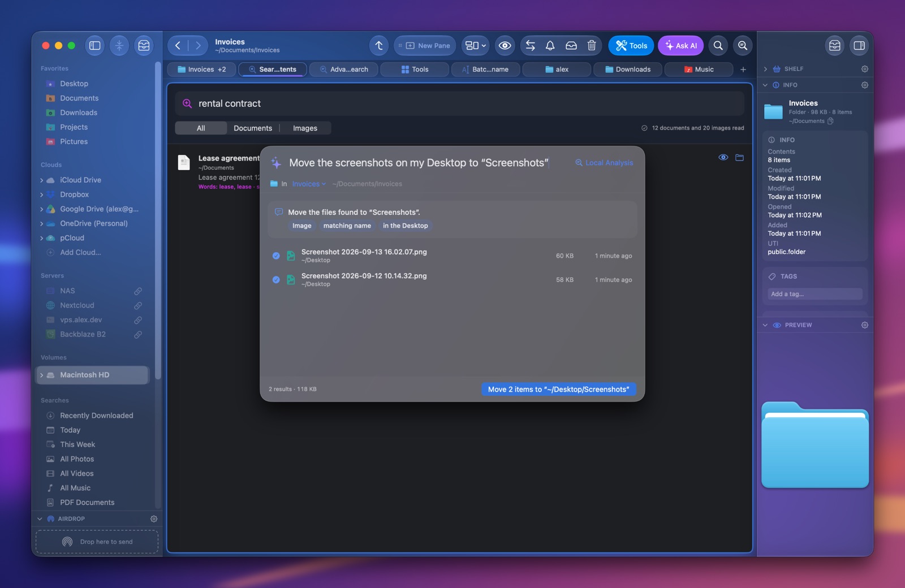Open AirDrop section settings gear
The width and height of the screenshot is (905, 588).
tap(154, 518)
